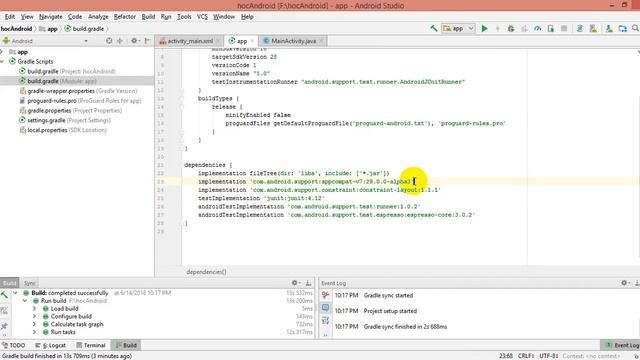
Task: Open the Tools menu
Action: pyautogui.click(x=184, y=17)
